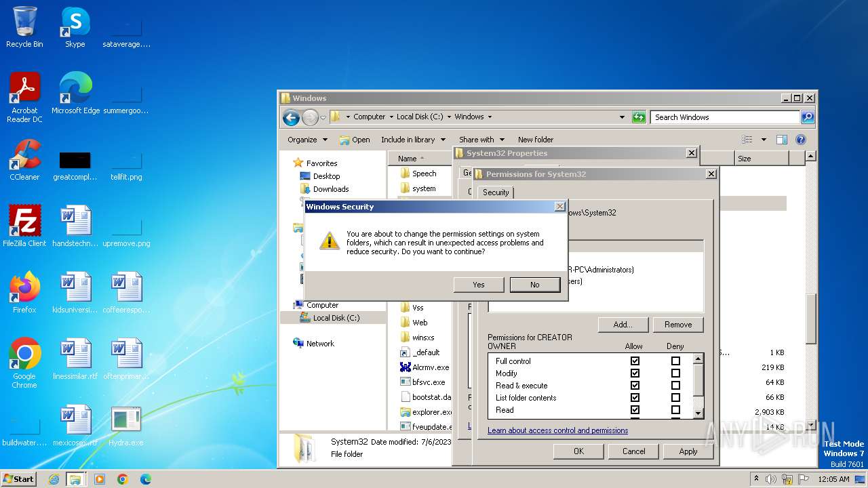Open the view options dropdown arrow
868x488 pixels.
click(764, 140)
